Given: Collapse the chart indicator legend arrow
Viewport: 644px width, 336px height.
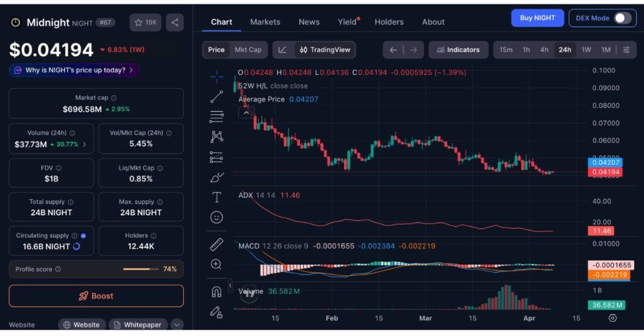Looking at the screenshot, I should (x=246, y=113).
